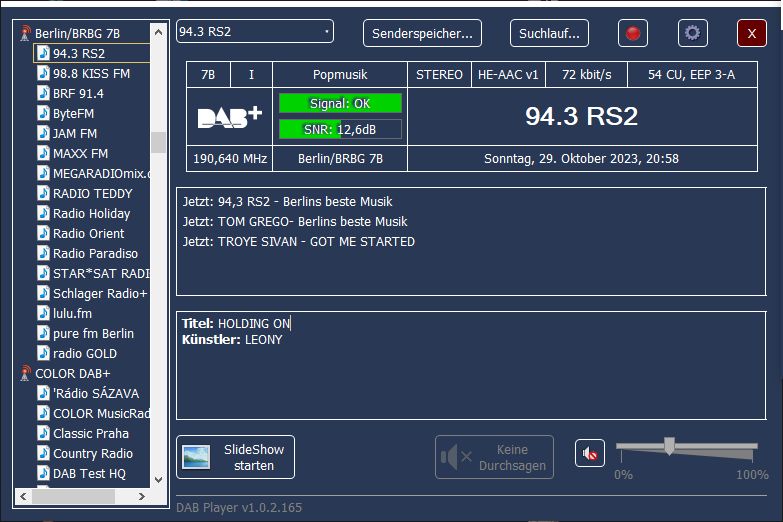
Task: Click the music note icon beside lulu.fm
Action: coord(43,313)
